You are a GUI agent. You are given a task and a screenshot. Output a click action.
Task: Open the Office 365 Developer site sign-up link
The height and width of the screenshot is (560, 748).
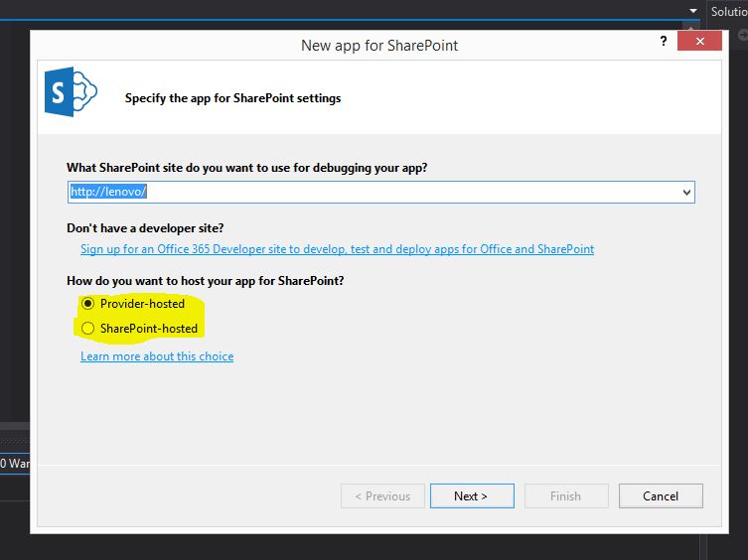pyautogui.click(x=338, y=249)
